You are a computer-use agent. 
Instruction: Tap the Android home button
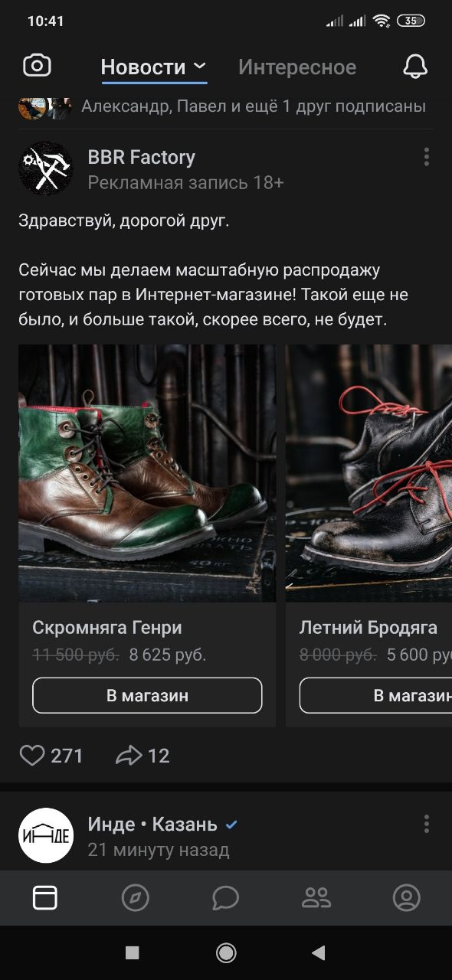pos(226,952)
